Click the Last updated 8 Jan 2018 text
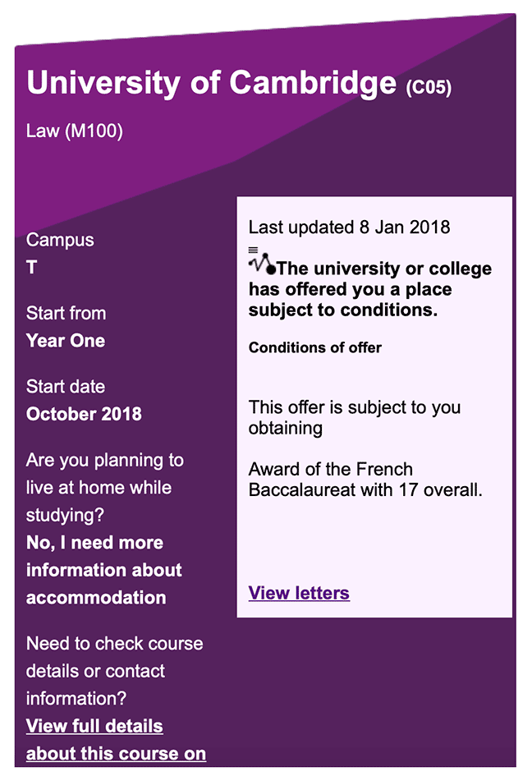This screenshot has height=781, width=532. [x=349, y=227]
